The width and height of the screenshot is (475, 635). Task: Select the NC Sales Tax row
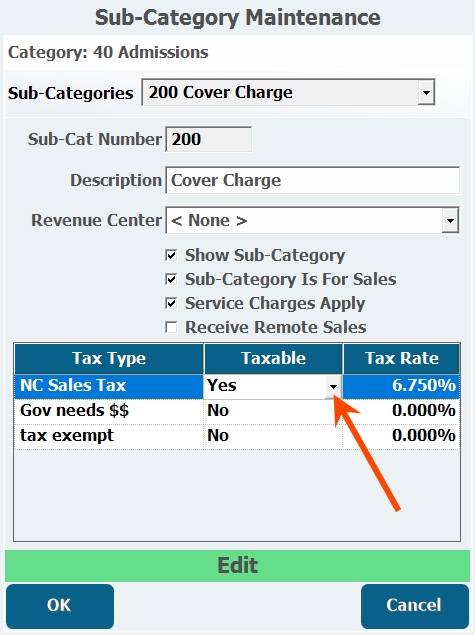click(x=237, y=386)
